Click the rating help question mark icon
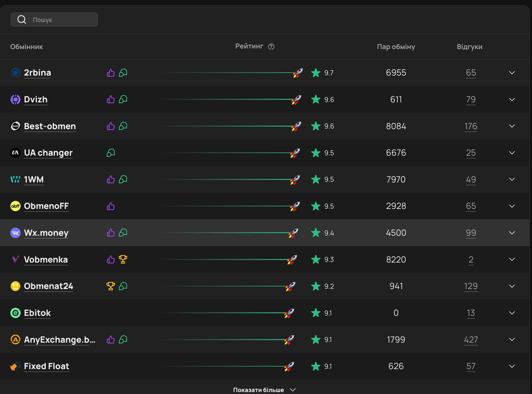The height and width of the screenshot is (394, 532). (271, 47)
